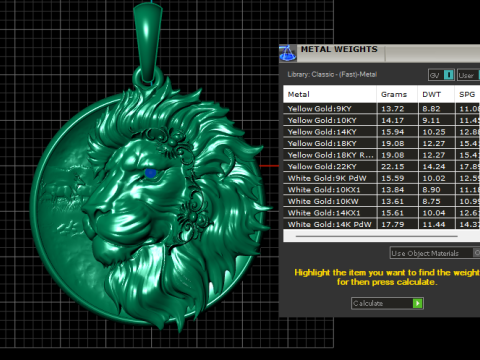Click the 10.04 DWT cell
480x360 pixels.
tap(436, 213)
